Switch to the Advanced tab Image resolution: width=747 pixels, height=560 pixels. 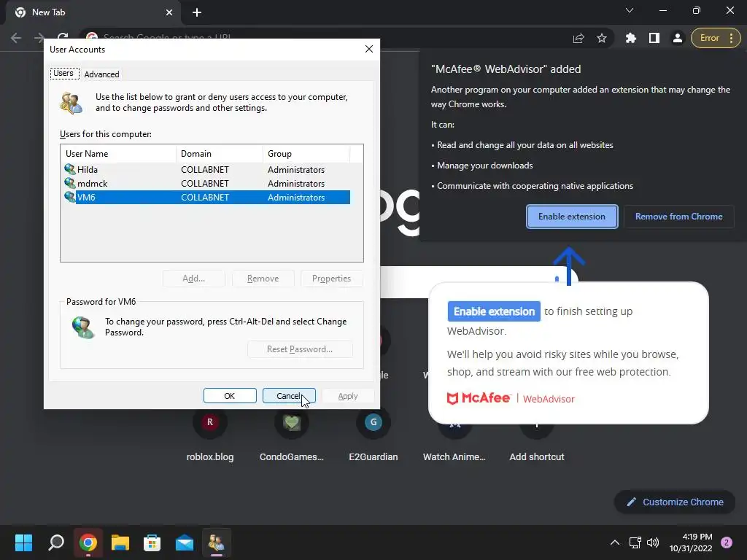(101, 74)
